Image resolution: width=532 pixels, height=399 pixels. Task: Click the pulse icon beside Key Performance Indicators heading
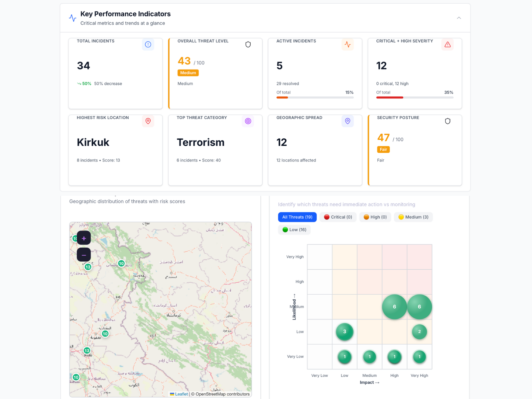(x=72, y=18)
